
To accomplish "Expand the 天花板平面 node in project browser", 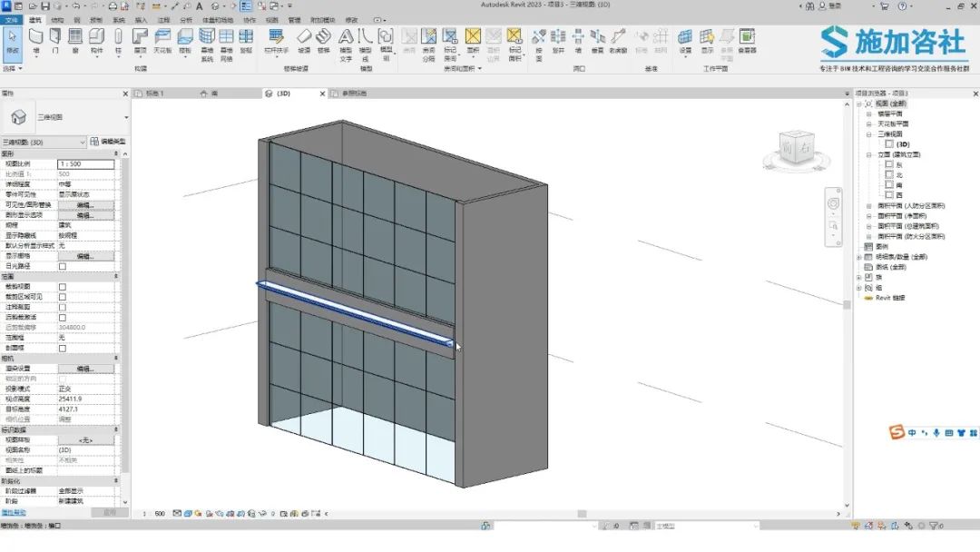I will pyautogui.click(x=868, y=123).
